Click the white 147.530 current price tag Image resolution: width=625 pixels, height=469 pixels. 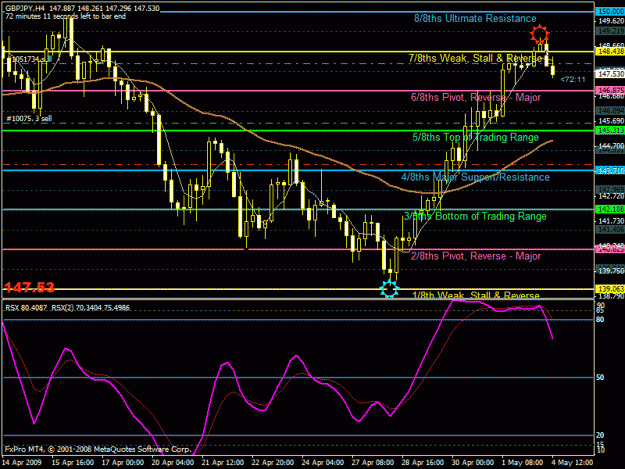click(x=609, y=74)
